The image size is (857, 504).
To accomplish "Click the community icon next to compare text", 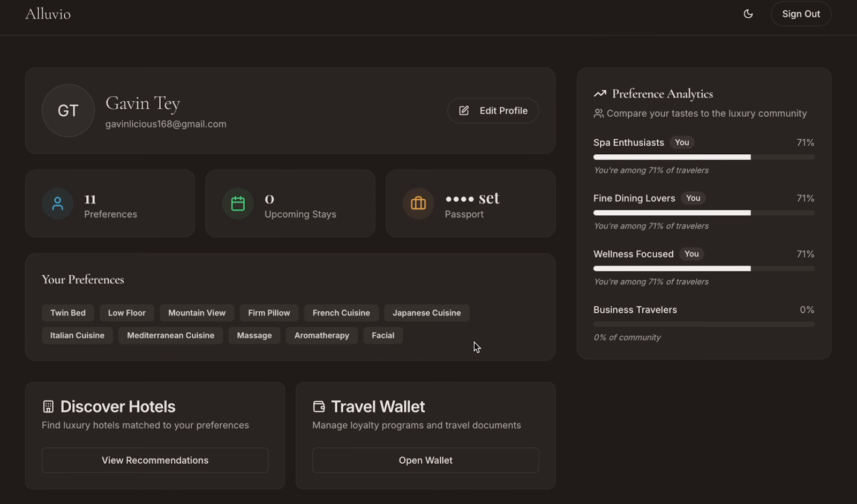I will pyautogui.click(x=598, y=113).
